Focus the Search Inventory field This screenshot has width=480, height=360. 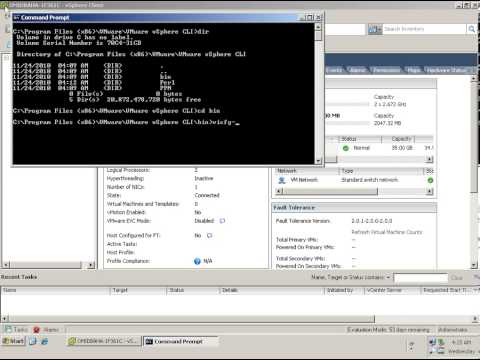coord(425,29)
